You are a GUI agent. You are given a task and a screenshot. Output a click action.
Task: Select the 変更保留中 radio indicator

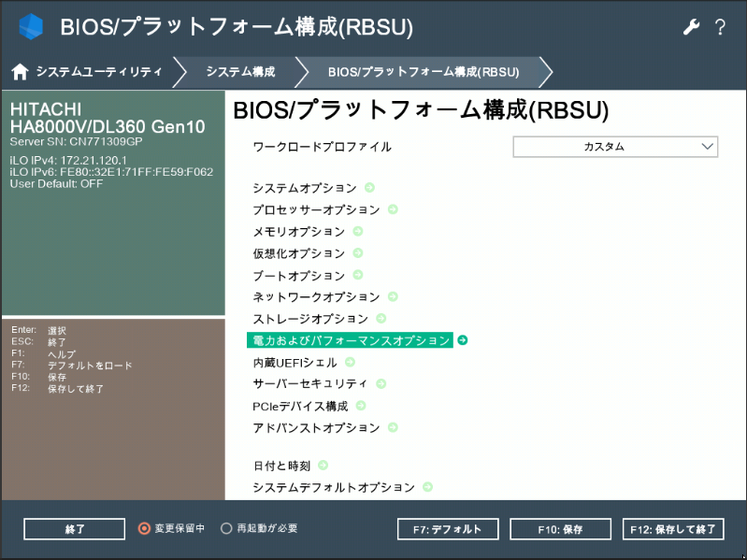point(144,528)
